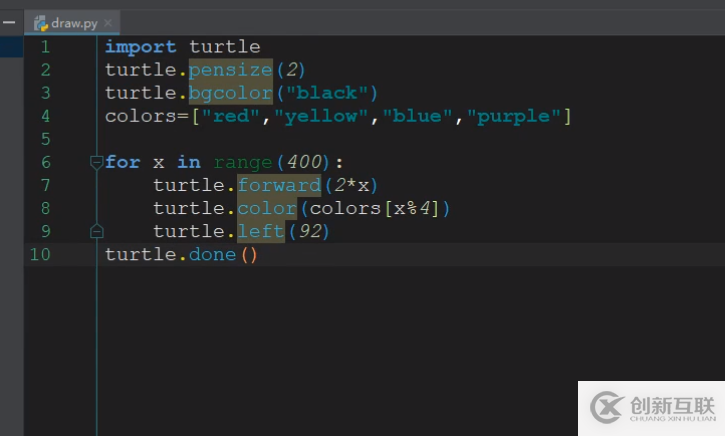725x436 pixels.
Task: Click the "red" string in colors list
Action: coord(231,116)
